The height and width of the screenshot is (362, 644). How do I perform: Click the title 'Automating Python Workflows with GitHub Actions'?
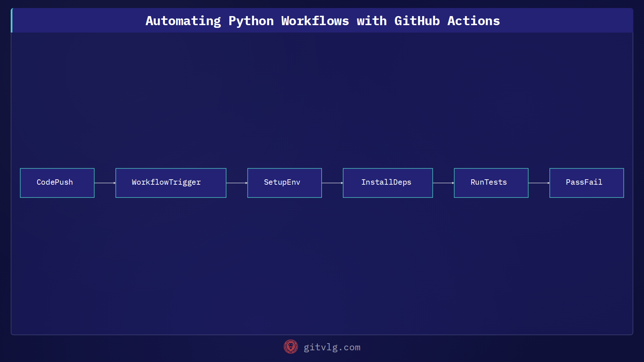pos(323,21)
